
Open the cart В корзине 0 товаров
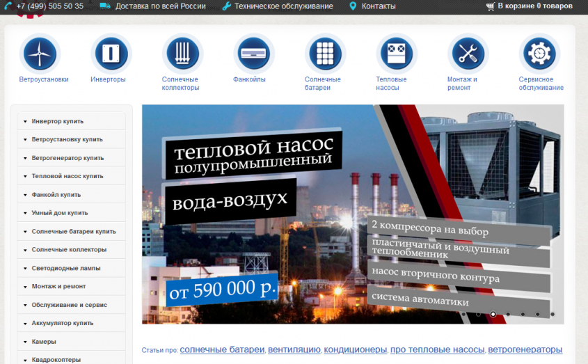coord(535,6)
